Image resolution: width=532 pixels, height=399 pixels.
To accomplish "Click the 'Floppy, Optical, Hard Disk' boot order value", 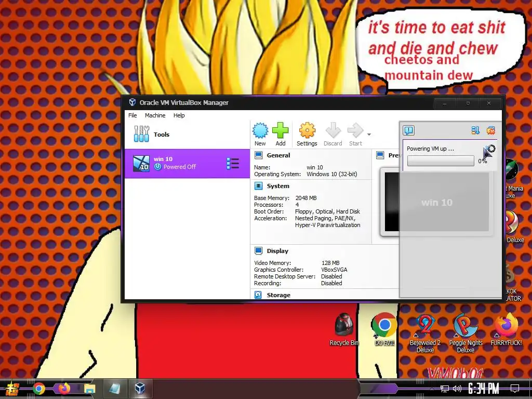I will point(327,211).
